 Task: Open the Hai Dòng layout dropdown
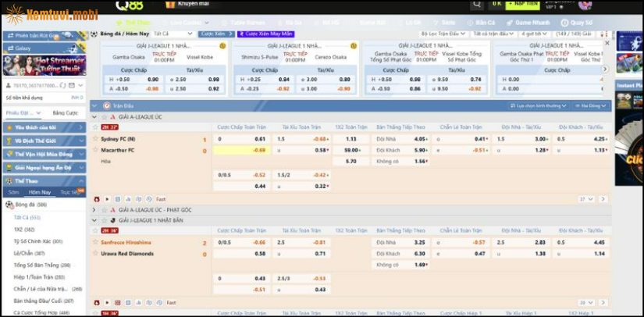tap(590, 106)
